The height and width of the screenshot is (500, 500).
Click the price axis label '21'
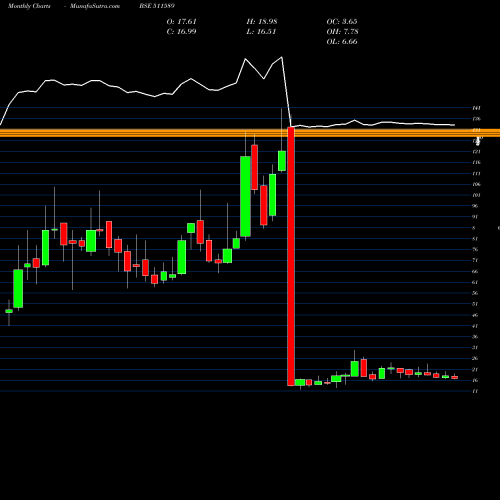pyautogui.click(x=475, y=369)
